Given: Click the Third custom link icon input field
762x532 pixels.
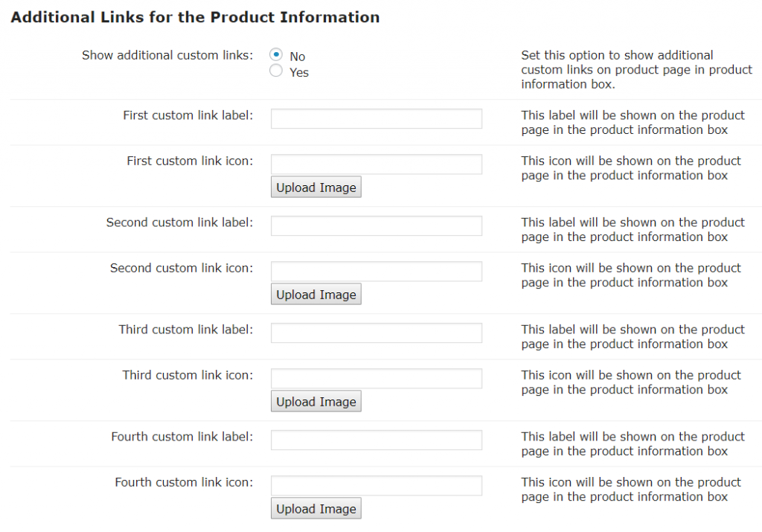Looking at the screenshot, I should click(x=376, y=378).
